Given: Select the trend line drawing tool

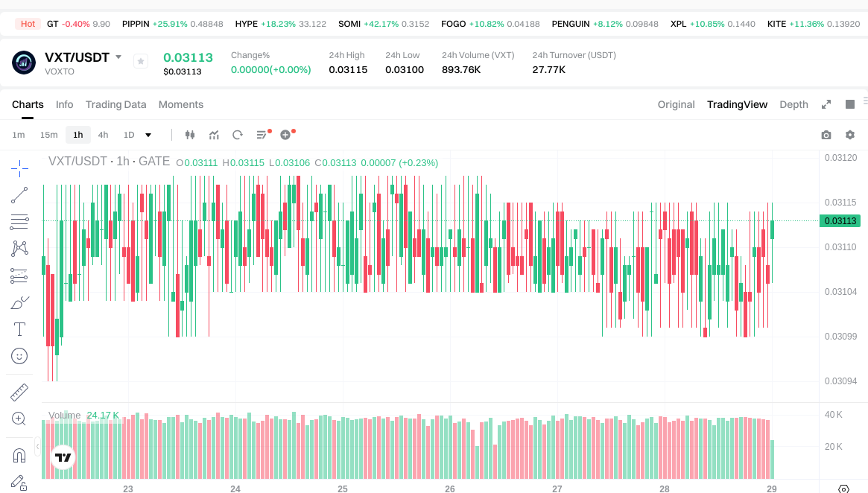Looking at the screenshot, I should tap(19, 195).
